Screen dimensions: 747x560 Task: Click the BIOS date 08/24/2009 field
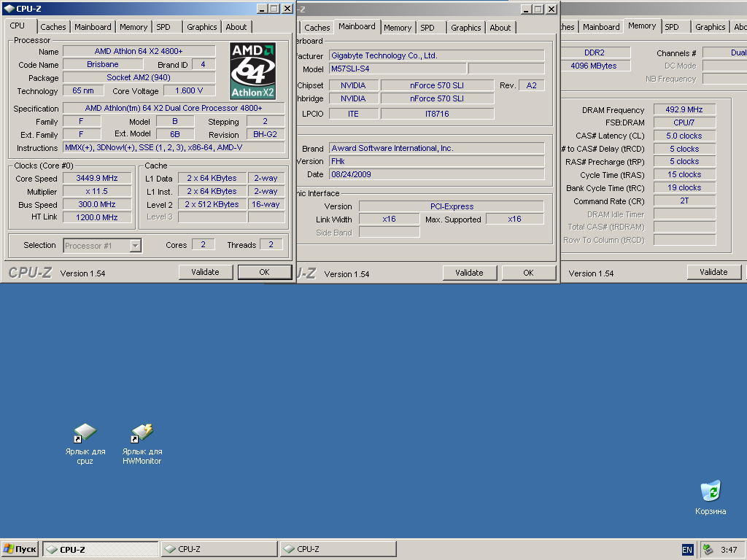point(436,174)
